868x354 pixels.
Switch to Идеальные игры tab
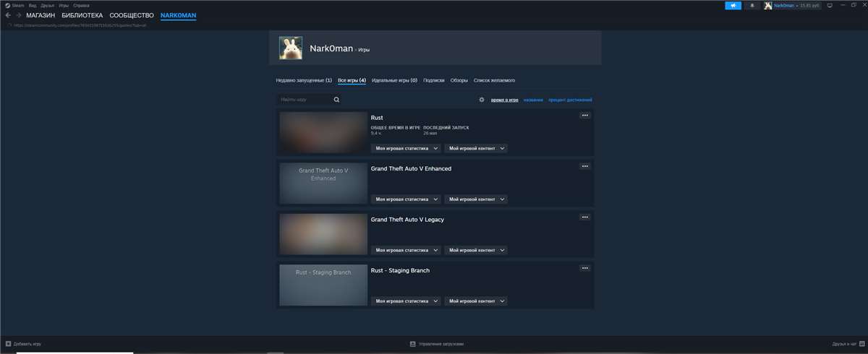click(x=394, y=80)
